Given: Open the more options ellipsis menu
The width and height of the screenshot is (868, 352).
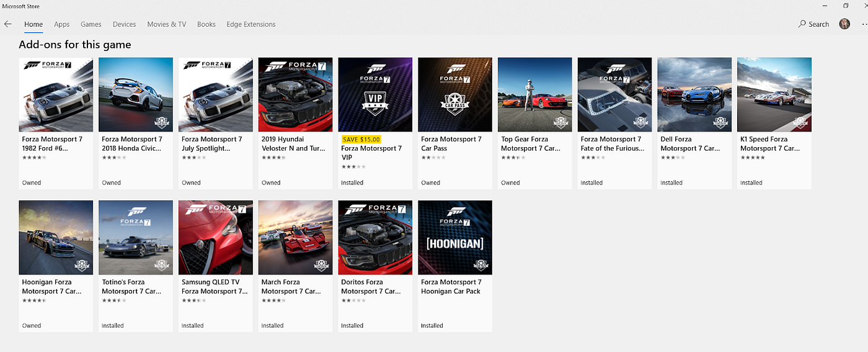Looking at the screenshot, I should 864,24.
